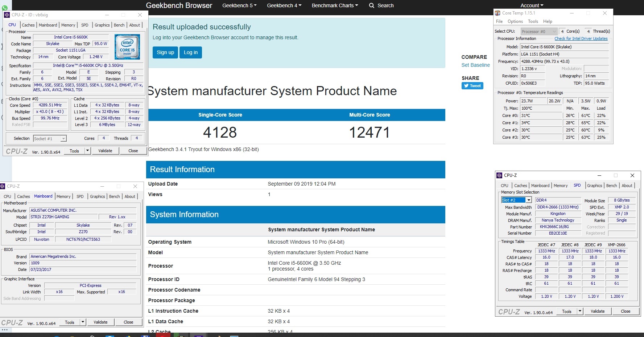
Task: Click the Intel Core i5 logo in CPU-Z
Action: point(127,47)
